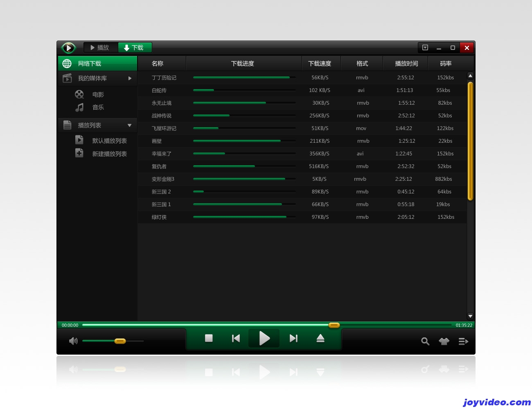This screenshot has width=532, height=409.
Task: Sort by the 格式 column header
Action: point(362,63)
